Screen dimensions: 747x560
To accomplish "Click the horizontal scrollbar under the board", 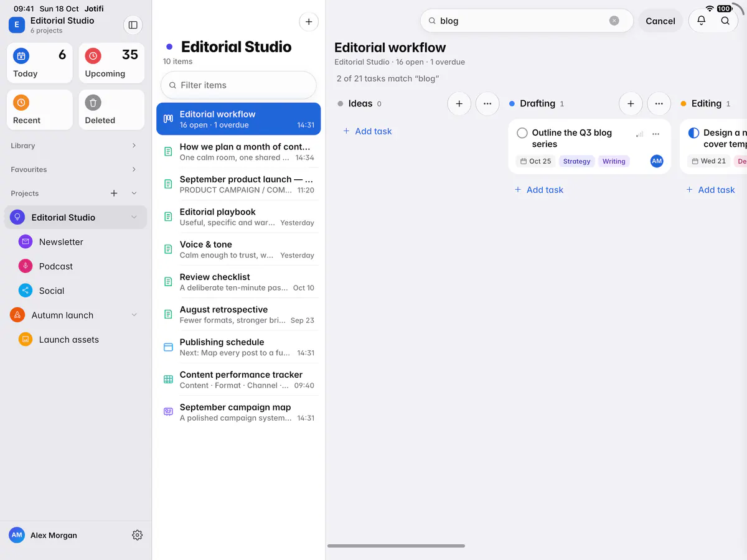I will [396, 546].
